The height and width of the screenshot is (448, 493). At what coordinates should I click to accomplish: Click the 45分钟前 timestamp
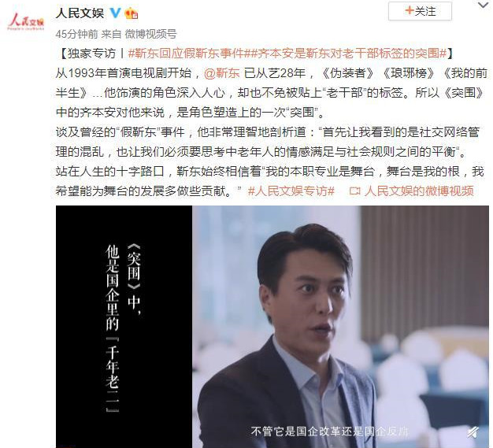[x=76, y=34]
